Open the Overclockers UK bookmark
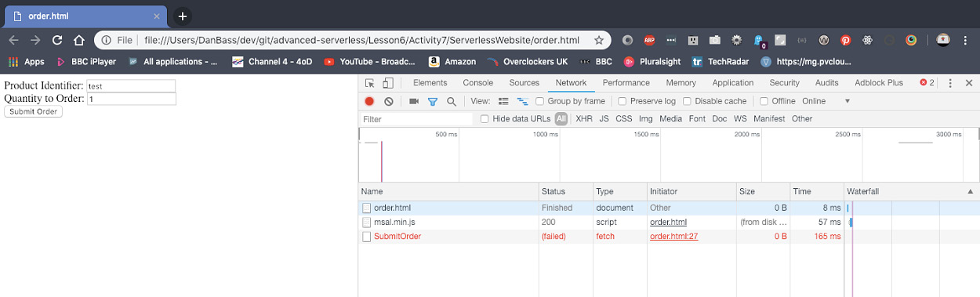980x297 pixels. [x=527, y=61]
